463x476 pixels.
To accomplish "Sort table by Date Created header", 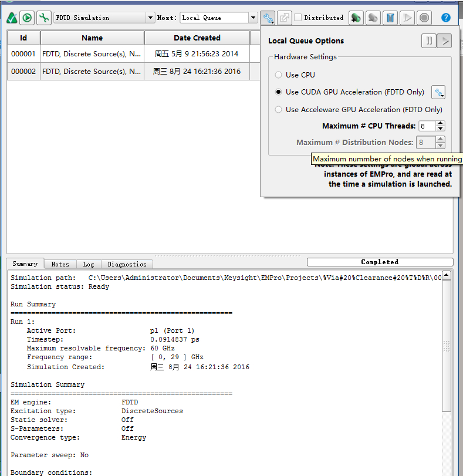I will 197,38.
